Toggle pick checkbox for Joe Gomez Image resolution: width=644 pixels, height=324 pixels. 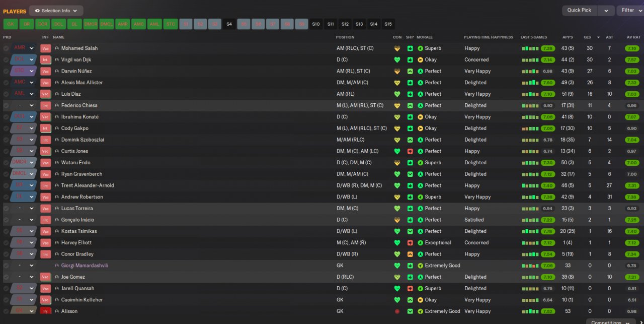[x=6, y=277]
